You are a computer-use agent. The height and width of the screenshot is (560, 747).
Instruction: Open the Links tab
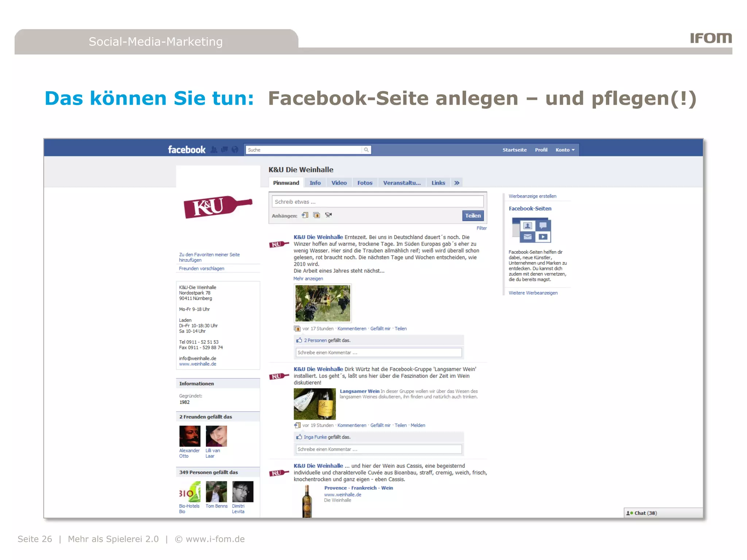click(x=438, y=183)
